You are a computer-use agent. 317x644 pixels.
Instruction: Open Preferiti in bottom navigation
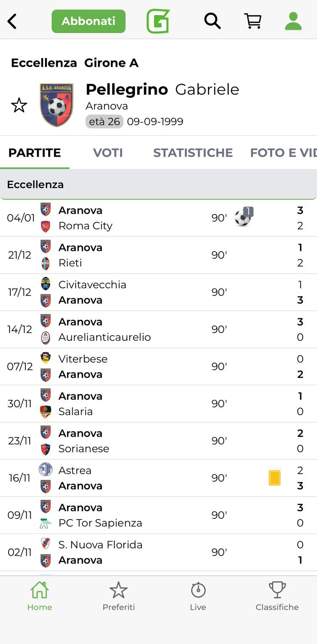[x=119, y=596]
